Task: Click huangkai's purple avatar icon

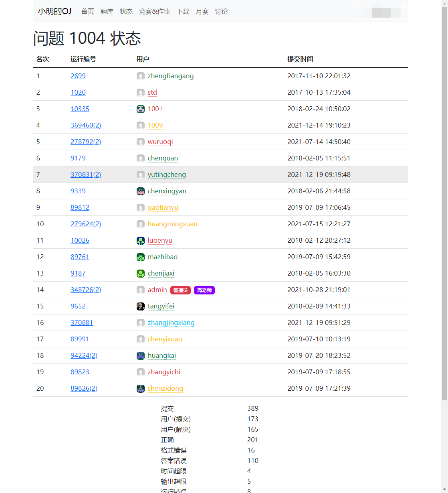Action: pyautogui.click(x=140, y=356)
